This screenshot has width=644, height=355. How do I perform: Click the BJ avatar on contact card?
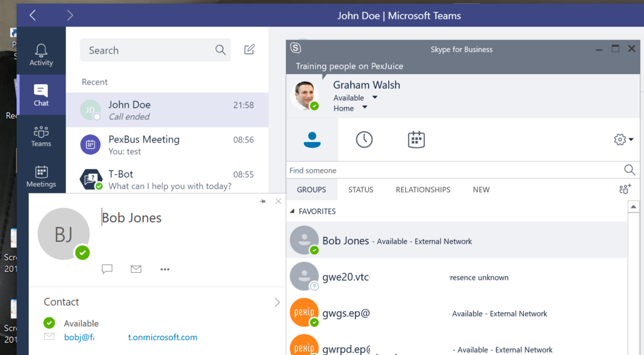[x=64, y=234]
